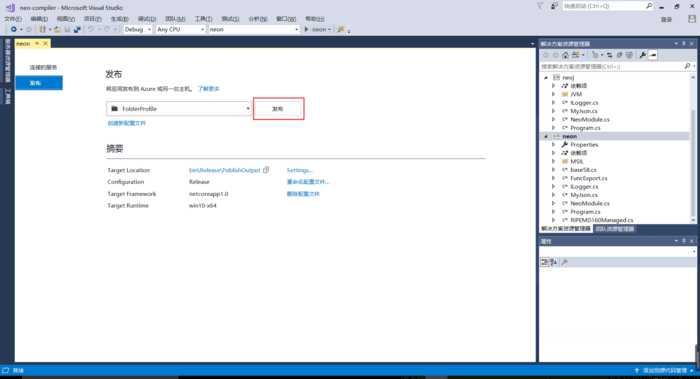Image resolution: width=700 pixels, height=379 pixels.
Task: Expand the Properties node under neon
Action: click(554, 145)
